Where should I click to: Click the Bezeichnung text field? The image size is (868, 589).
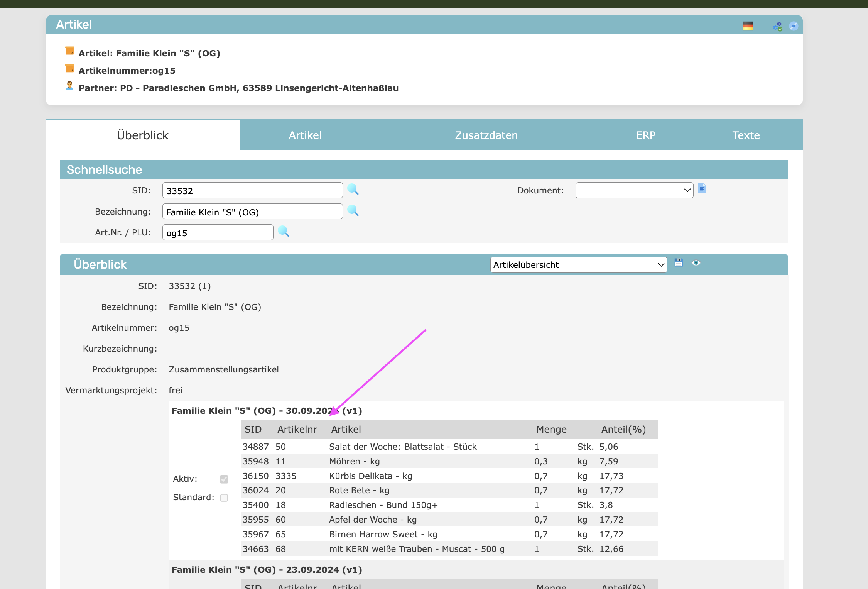tap(252, 212)
